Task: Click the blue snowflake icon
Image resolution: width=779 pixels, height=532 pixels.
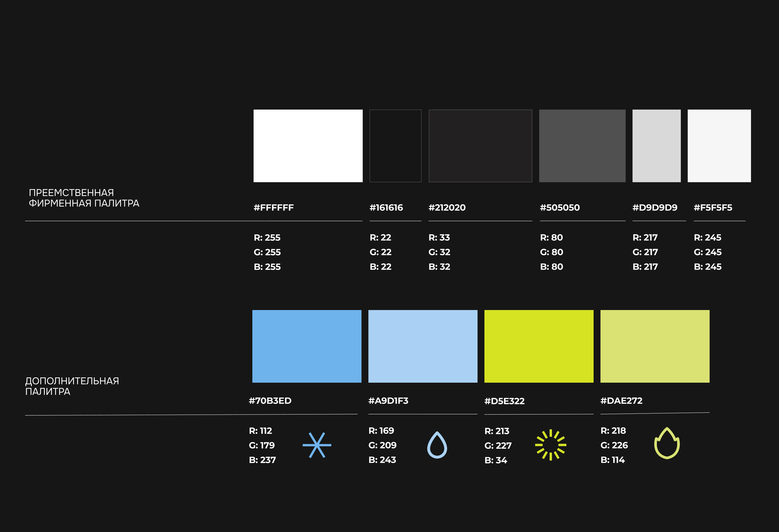Action: point(317,445)
